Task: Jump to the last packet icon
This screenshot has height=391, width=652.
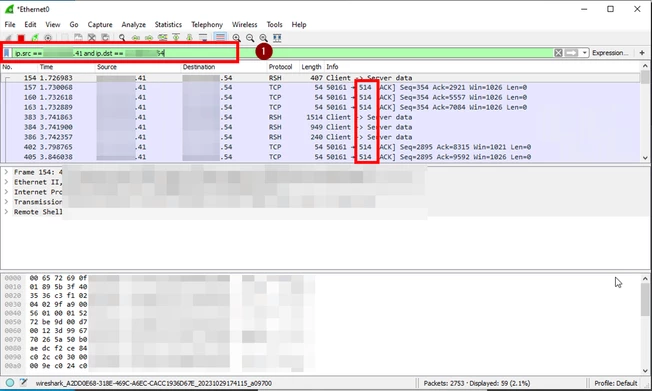Action: pyautogui.click(x=190, y=38)
